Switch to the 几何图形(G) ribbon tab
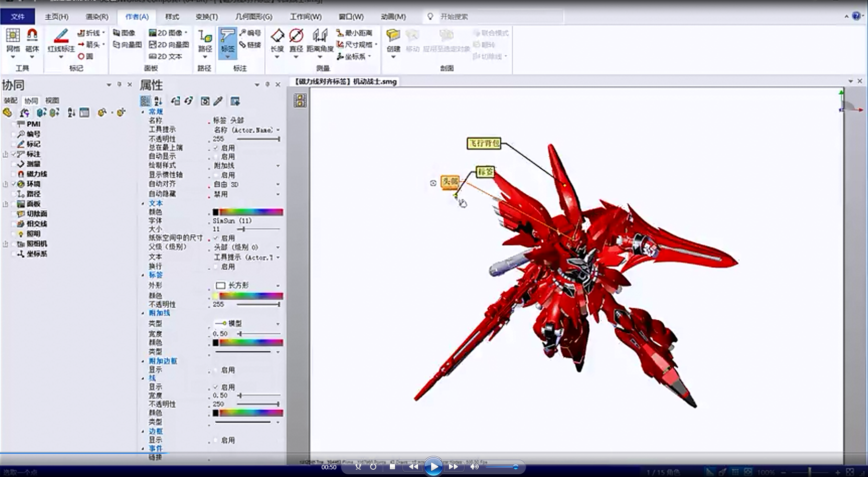The width and height of the screenshot is (868, 477). [254, 16]
